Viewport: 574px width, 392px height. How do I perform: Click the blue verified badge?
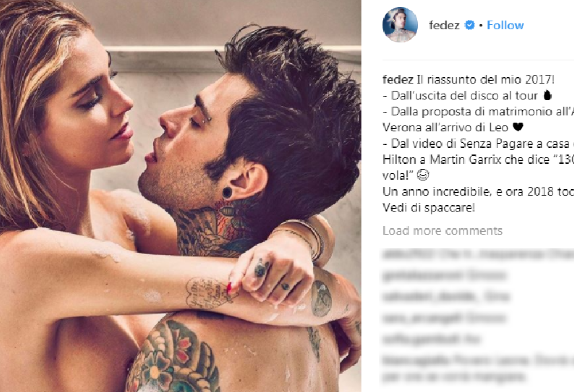[470, 25]
